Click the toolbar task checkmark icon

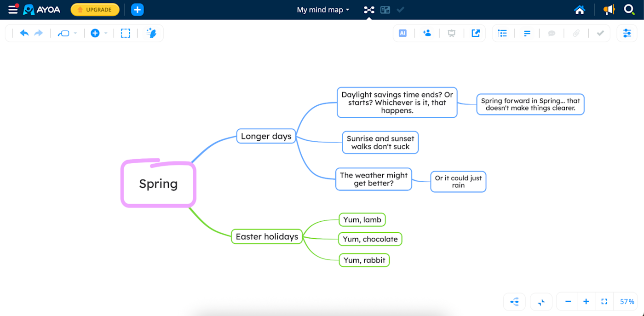600,33
